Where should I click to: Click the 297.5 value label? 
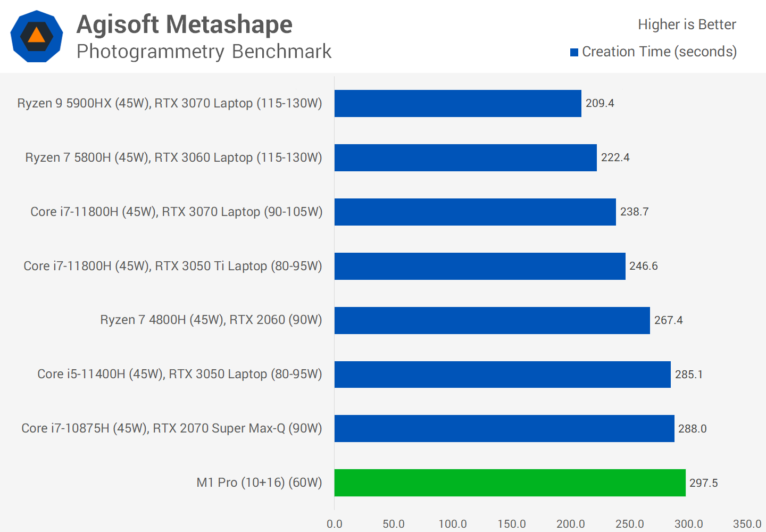[703, 483]
